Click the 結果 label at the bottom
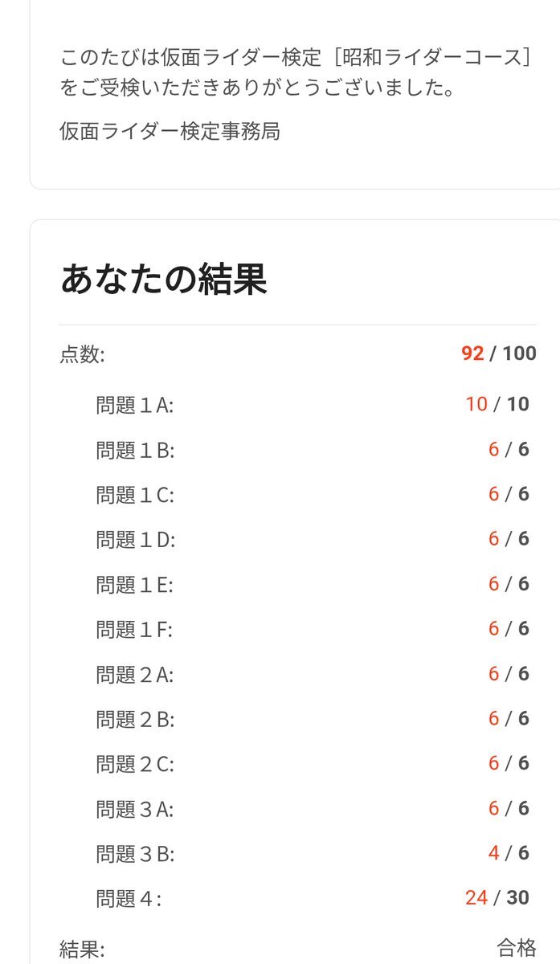Image resolution: width=560 pixels, height=964 pixels. pos(82,950)
